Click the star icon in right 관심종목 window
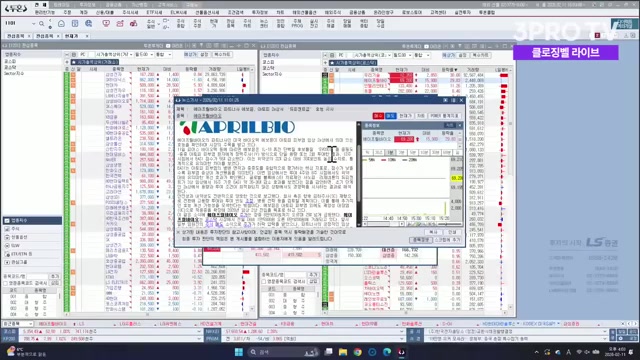Viewport: 640px width, 360px height. [332, 63]
